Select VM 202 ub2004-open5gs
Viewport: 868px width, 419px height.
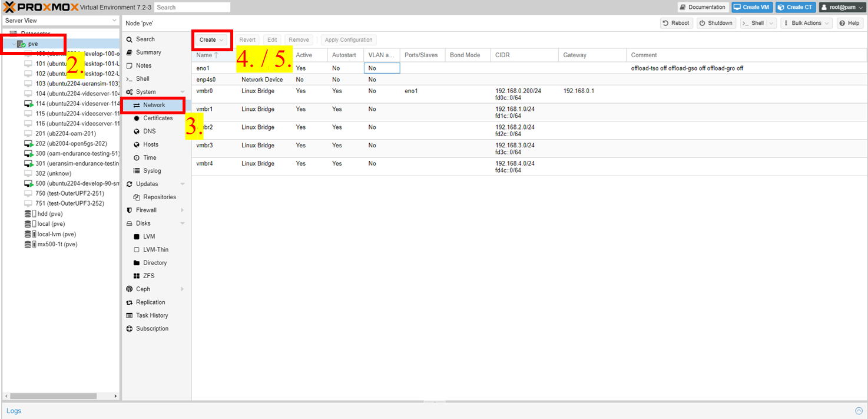[x=65, y=144]
